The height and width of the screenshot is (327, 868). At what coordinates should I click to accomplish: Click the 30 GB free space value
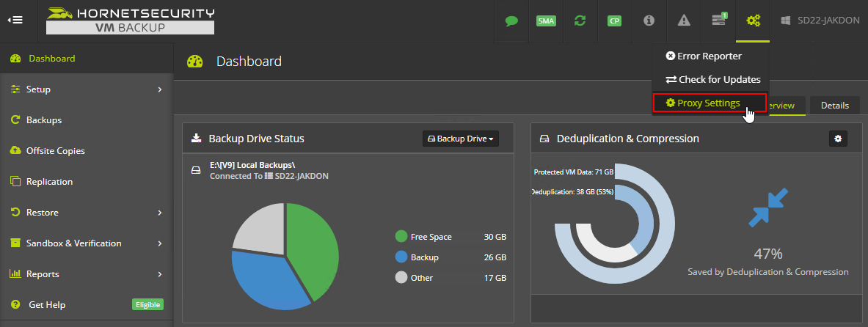pos(495,237)
